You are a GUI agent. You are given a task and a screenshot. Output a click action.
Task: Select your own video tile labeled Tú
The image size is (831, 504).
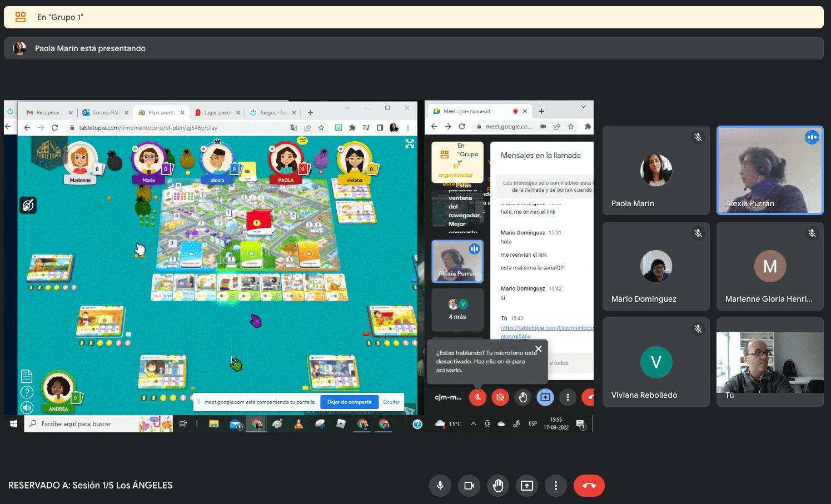(x=770, y=362)
